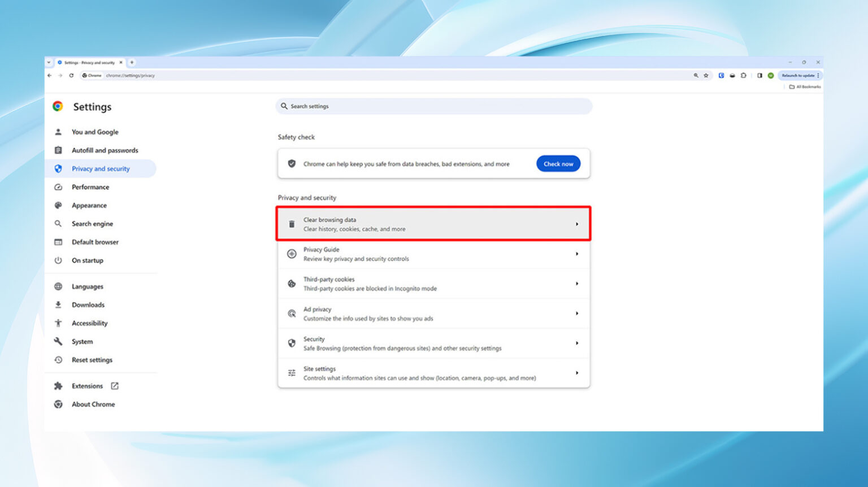Select Downloads in the left sidebar
The width and height of the screenshot is (868, 487).
(88, 305)
